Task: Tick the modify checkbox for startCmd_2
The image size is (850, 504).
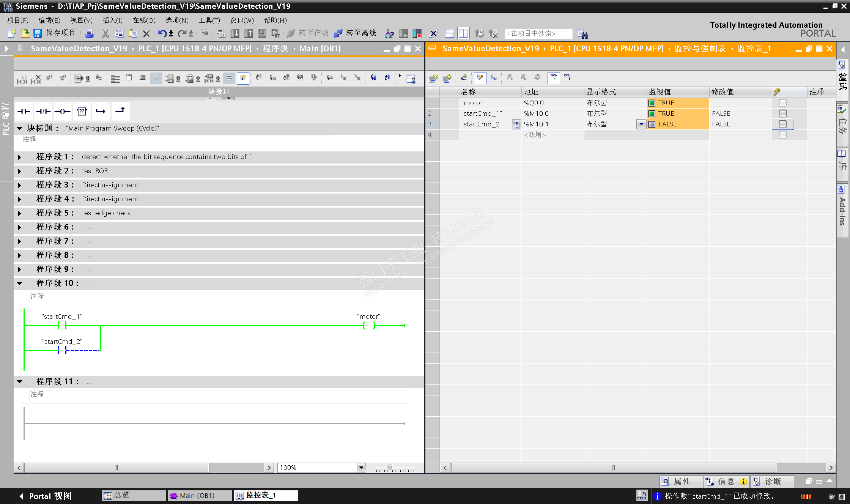Action: (782, 124)
